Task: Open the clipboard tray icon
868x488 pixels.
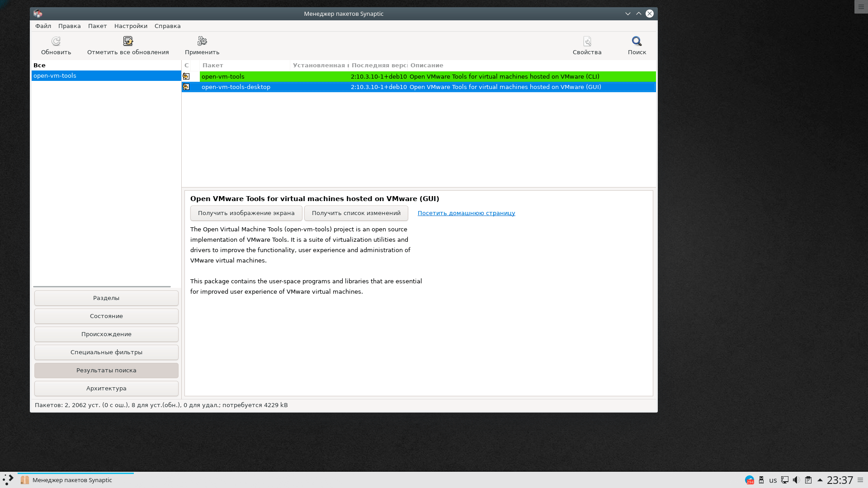Action: 808,480
